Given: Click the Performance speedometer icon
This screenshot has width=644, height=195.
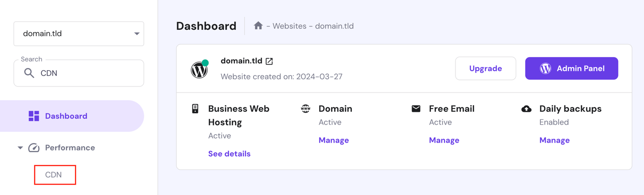Looking at the screenshot, I should coord(34,148).
